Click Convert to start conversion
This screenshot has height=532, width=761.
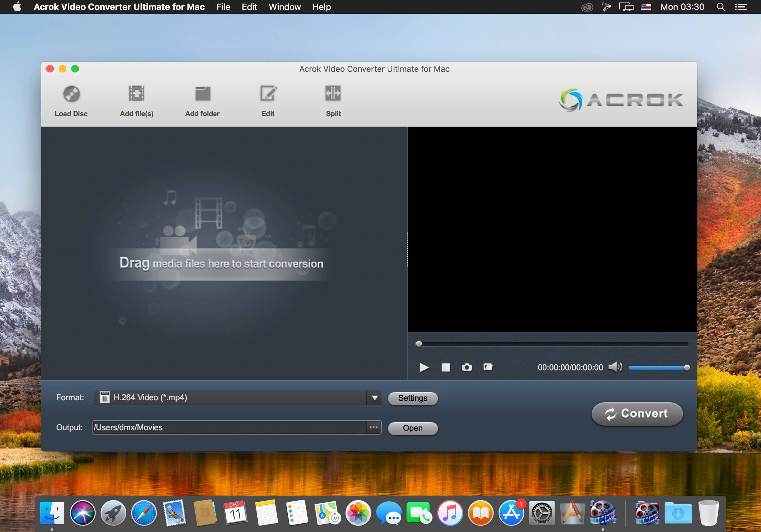tap(636, 414)
